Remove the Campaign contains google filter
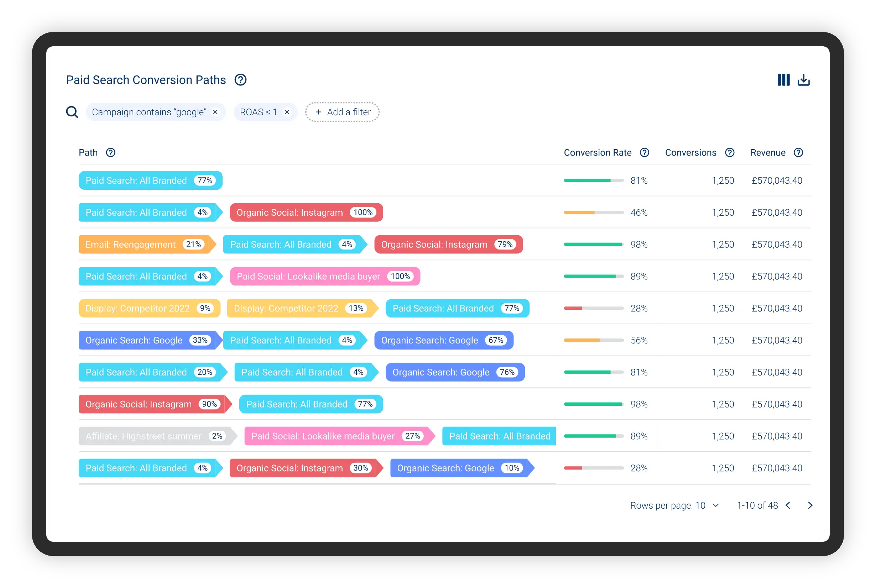The width and height of the screenshot is (876, 588). click(x=215, y=112)
